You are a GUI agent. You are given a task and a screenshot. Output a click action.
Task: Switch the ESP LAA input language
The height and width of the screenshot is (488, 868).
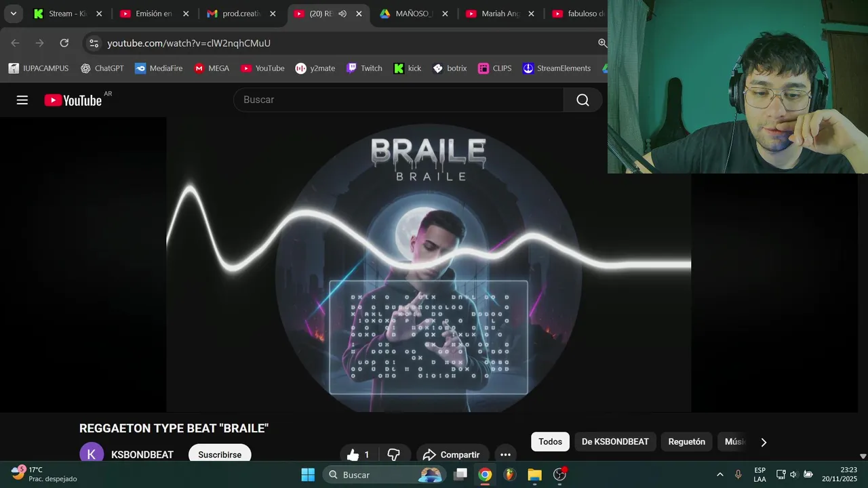[x=759, y=474]
